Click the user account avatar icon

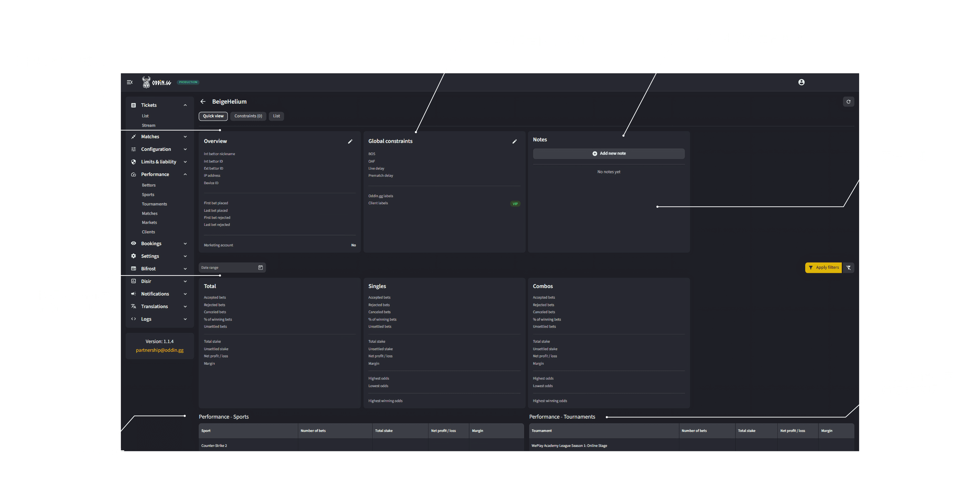pos(801,82)
